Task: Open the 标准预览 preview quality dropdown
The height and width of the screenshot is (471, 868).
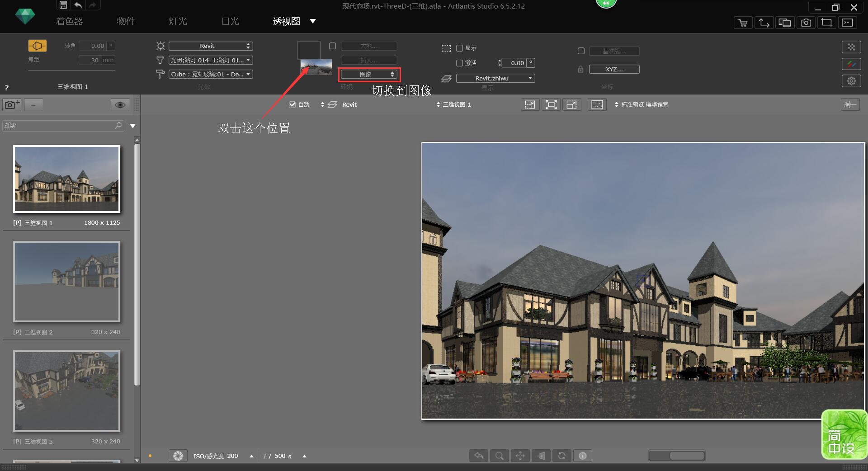Action: coord(642,104)
